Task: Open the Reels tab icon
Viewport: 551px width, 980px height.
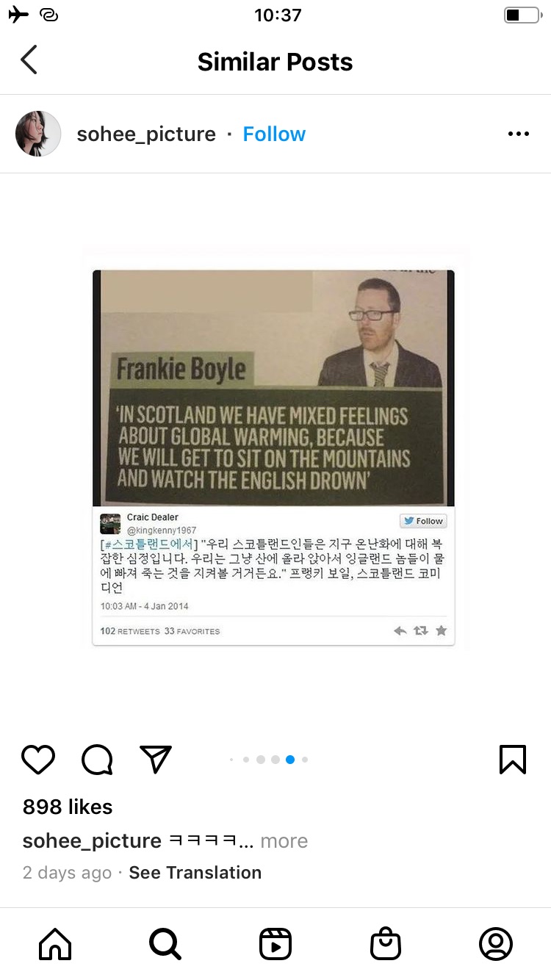Action: 275,944
